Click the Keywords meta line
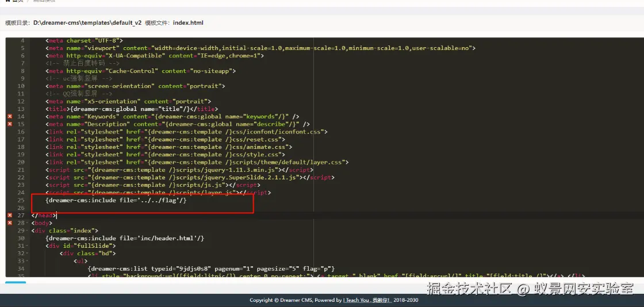The height and width of the screenshot is (307, 644). [x=172, y=117]
